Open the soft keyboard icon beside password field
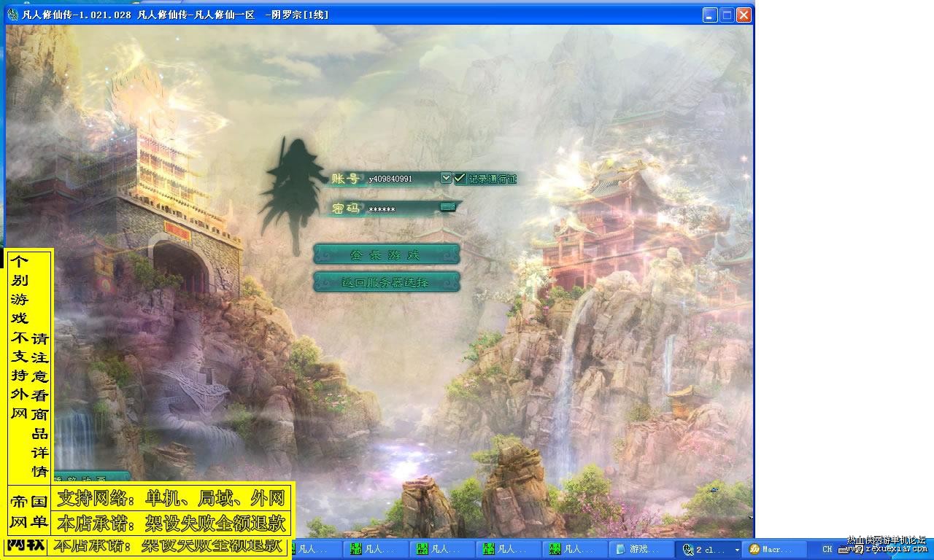 coord(447,207)
